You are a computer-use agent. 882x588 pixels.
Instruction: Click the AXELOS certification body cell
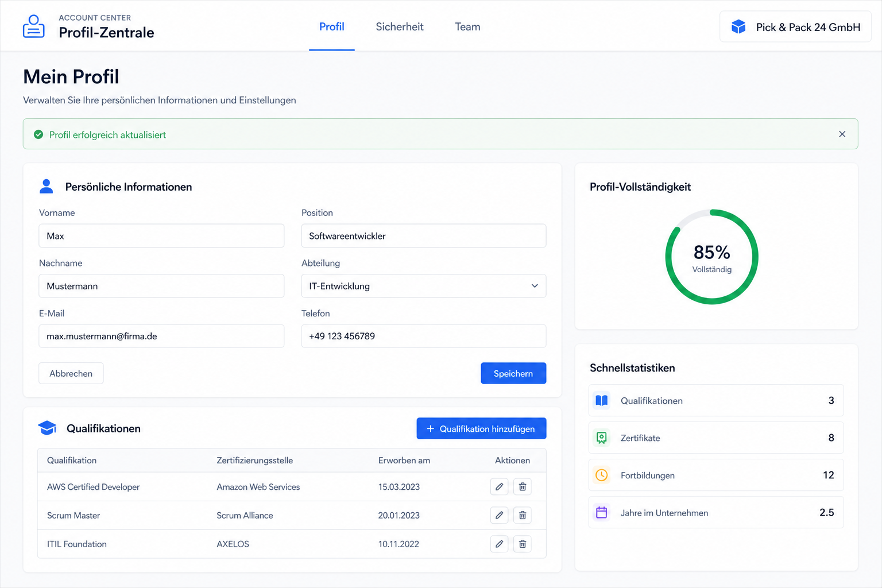click(233, 544)
